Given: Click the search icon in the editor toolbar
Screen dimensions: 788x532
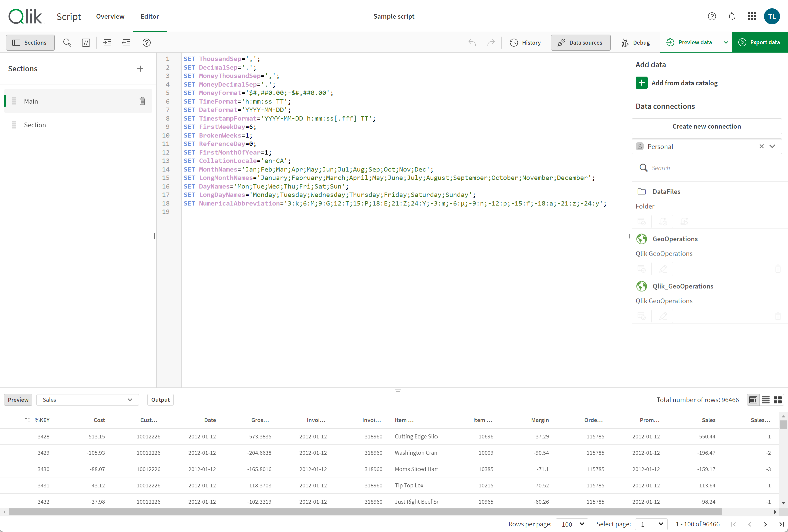Looking at the screenshot, I should click(67, 42).
